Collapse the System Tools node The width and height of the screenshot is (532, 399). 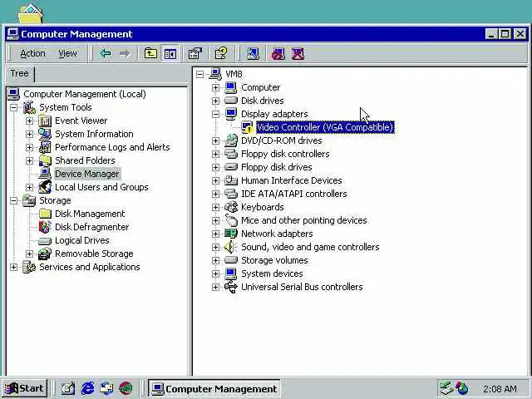[13, 107]
